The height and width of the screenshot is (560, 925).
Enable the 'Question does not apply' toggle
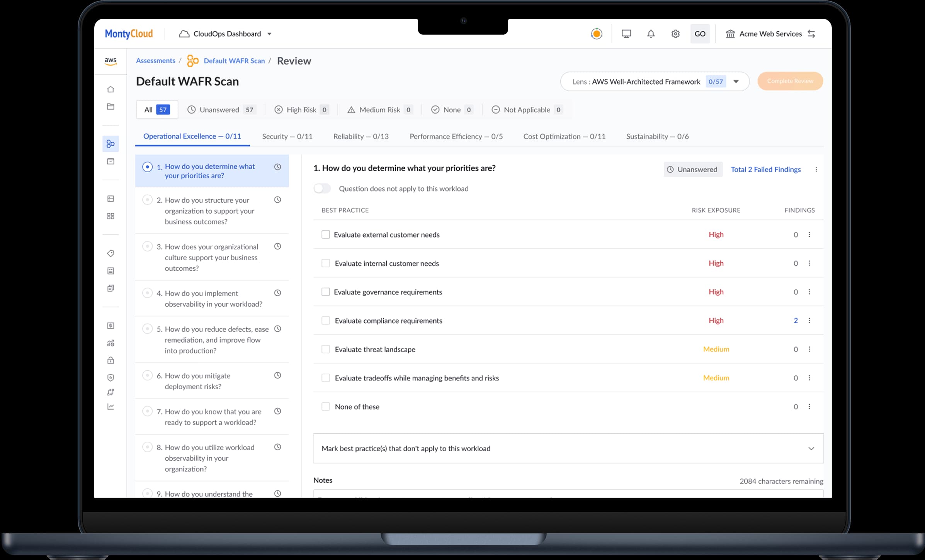[x=322, y=188]
